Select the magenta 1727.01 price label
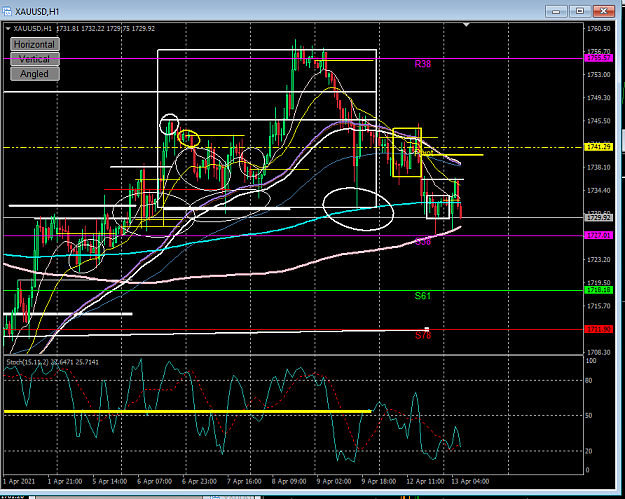The width and height of the screenshot is (625, 499). pos(599,236)
